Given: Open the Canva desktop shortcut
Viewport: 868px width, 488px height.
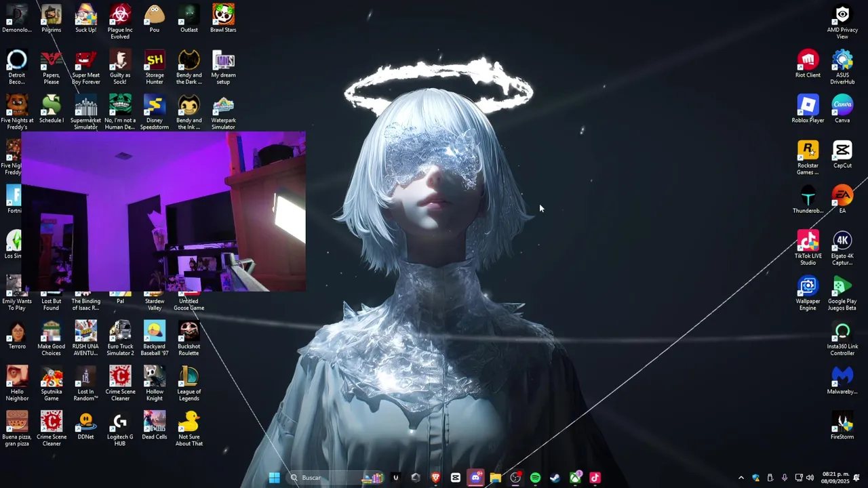Looking at the screenshot, I should [842, 109].
